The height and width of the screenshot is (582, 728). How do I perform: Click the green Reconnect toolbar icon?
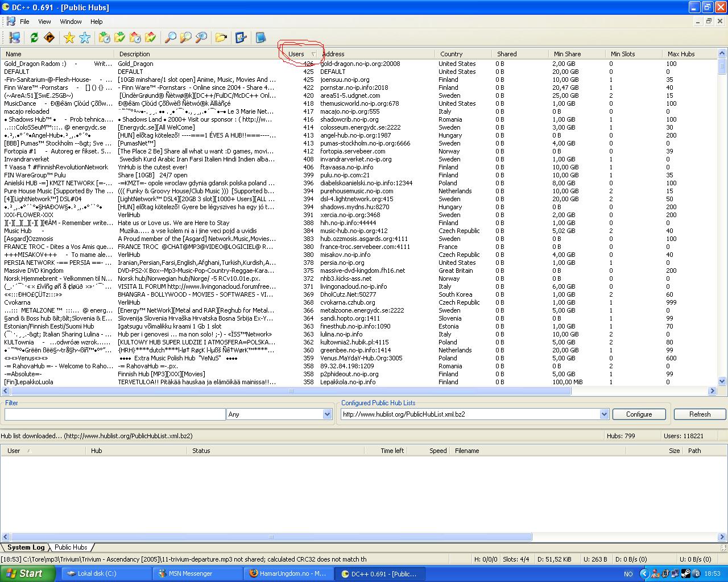pos(34,38)
